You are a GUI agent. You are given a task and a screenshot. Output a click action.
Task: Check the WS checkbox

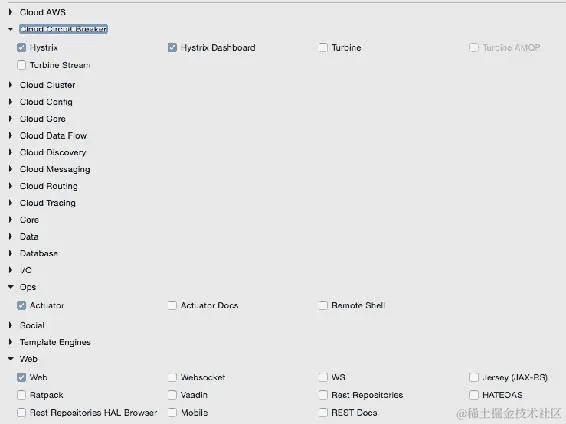click(x=323, y=377)
